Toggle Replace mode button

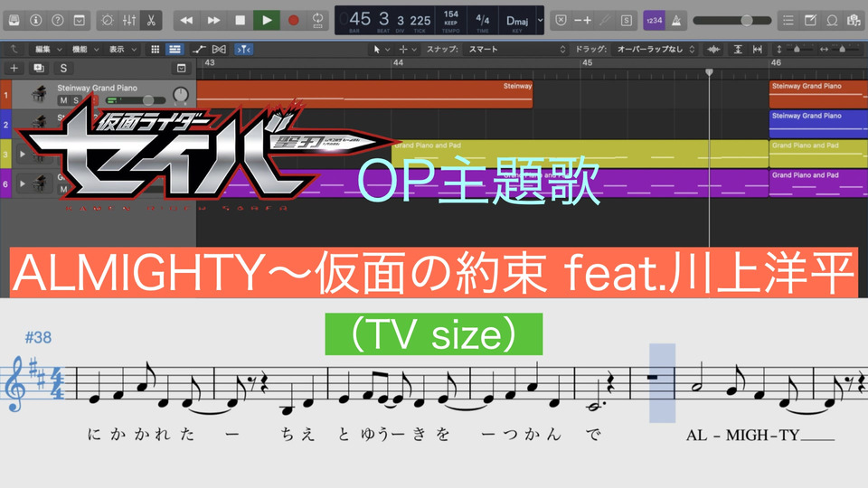pyautogui.click(x=561, y=21)
